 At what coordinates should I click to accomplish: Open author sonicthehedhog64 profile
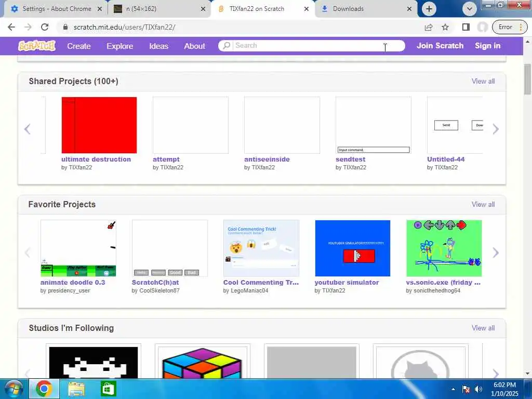tap(437, 290)
